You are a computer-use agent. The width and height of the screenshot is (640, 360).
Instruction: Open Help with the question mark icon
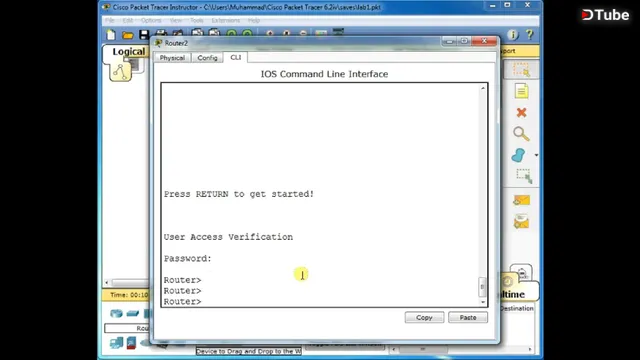point(530,35)
